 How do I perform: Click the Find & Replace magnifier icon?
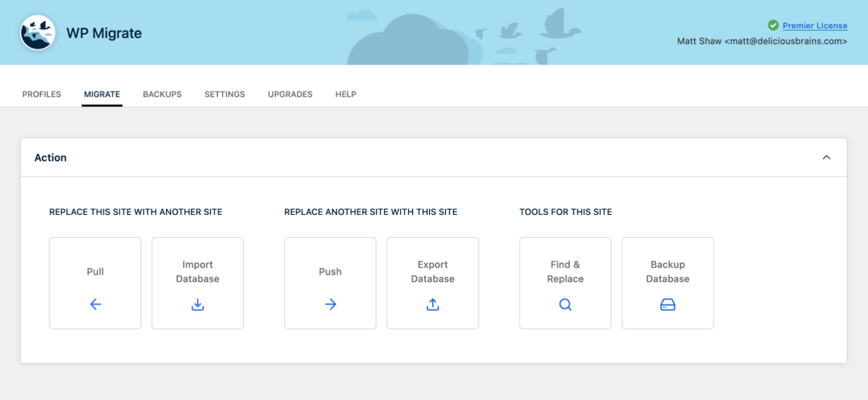(566, 305)
